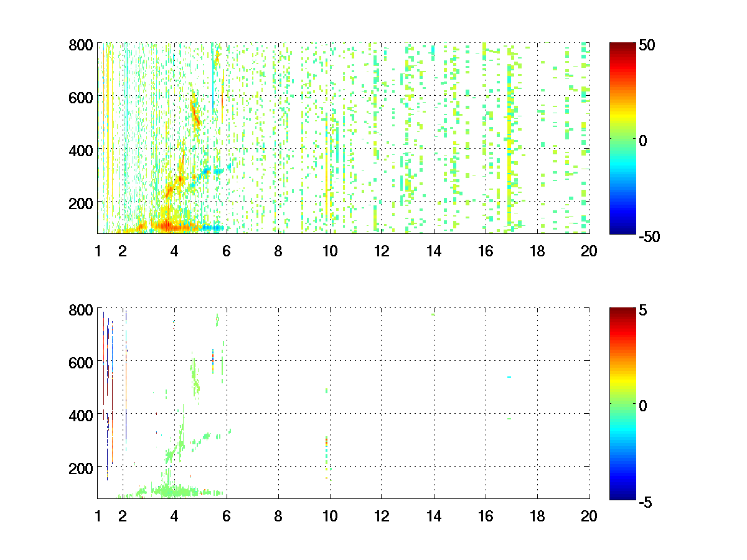Click x-axis tick 2 on lower plot

tap(123, 516)
